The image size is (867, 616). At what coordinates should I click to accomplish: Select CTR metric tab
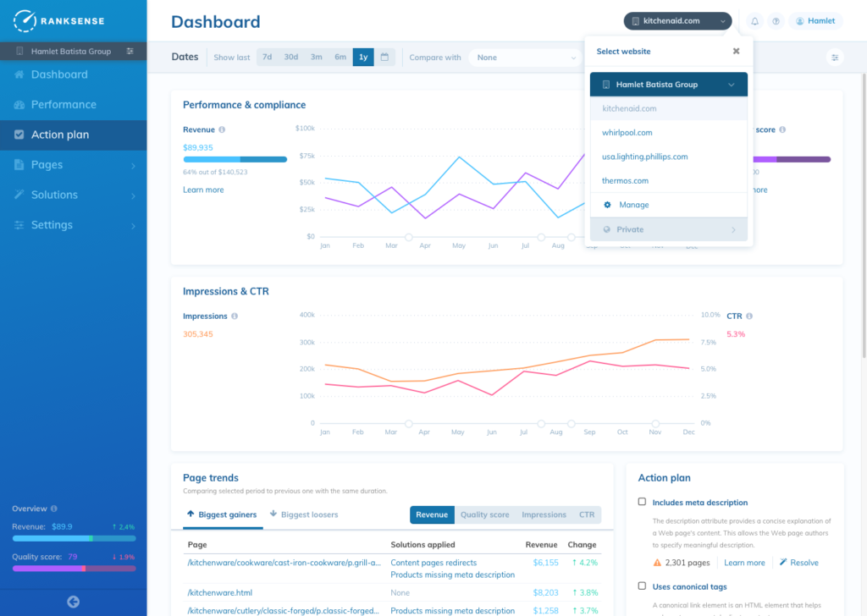coord(587,514)
